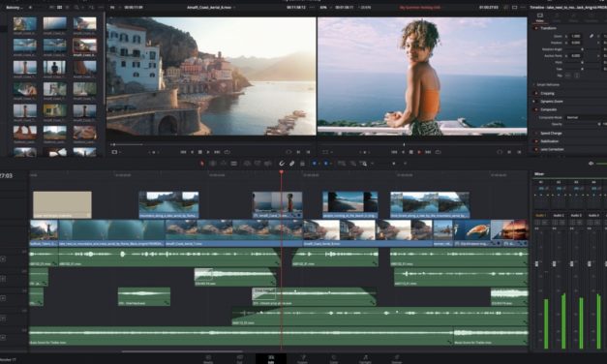This screenshot has height=364, width=607.
Task: Expand the Cropping section in Inspector
Action: [x=547, y=93]
